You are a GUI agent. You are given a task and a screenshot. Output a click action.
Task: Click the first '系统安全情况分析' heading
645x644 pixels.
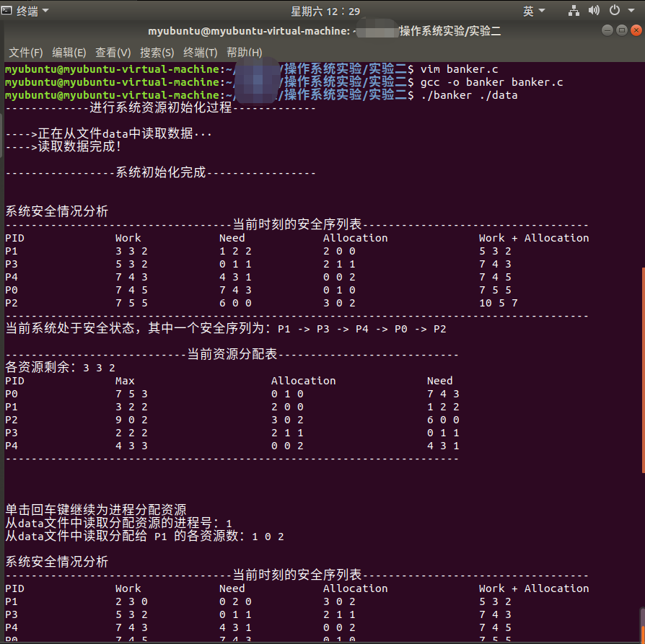point(57,211)
